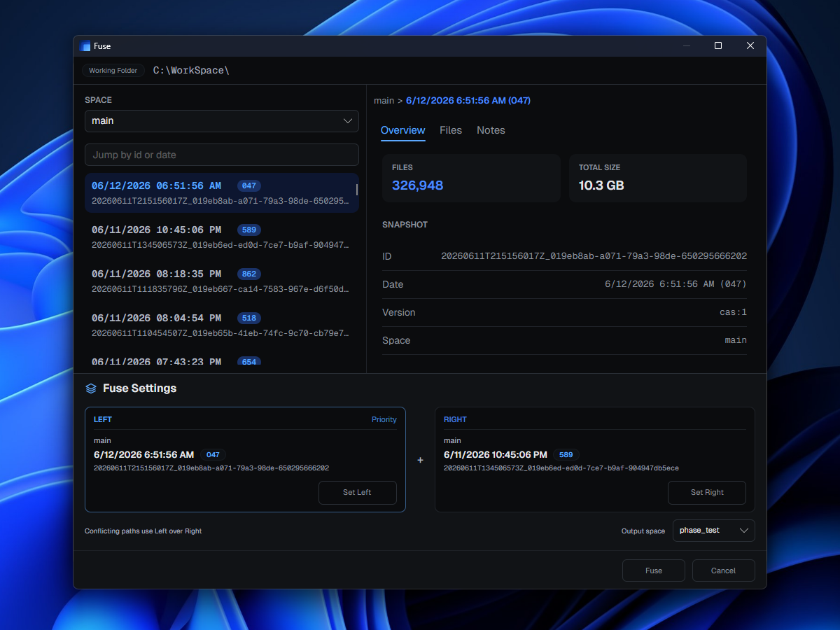Click the Files count 326,948
The width and height of the screenshot is (840, 630).
click(417, 185)
